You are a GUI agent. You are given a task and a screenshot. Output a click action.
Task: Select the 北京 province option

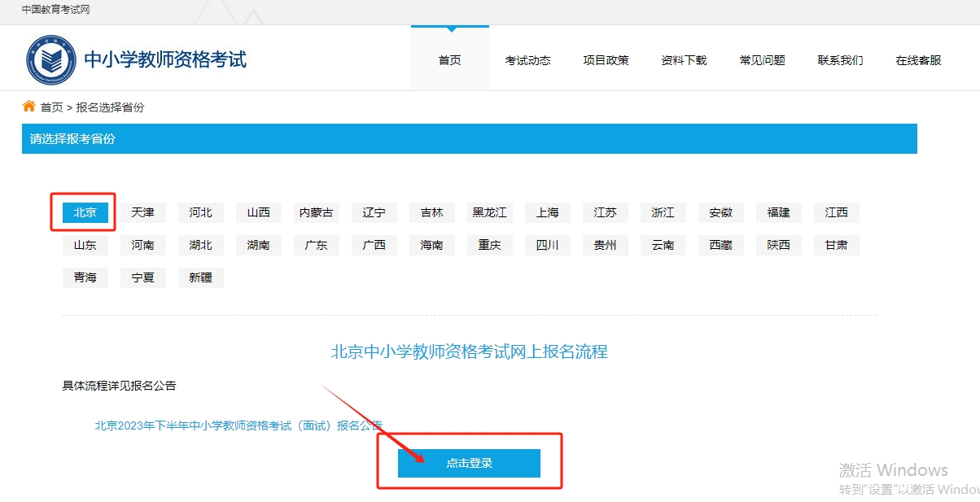point(85,212)
